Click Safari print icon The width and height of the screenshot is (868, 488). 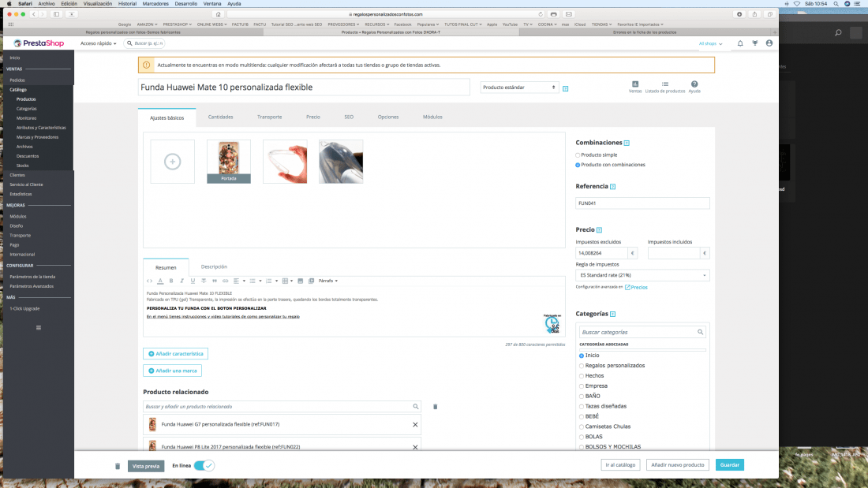tap(554, 14)
